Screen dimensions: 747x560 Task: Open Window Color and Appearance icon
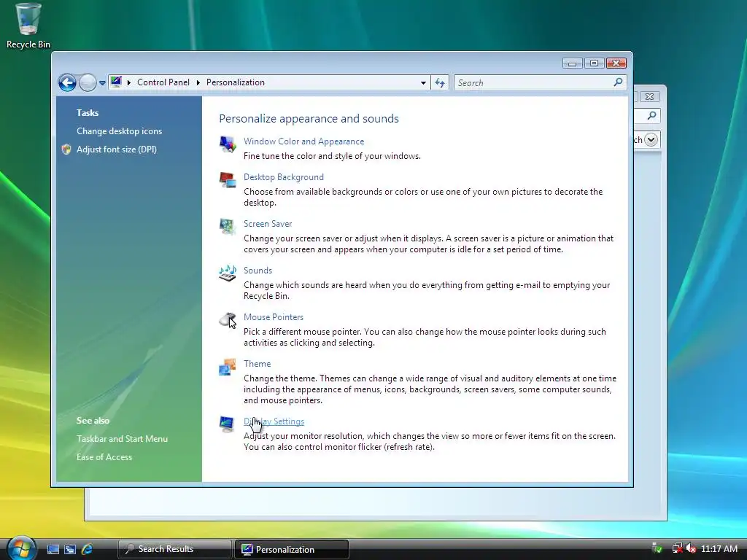click(228, 144)
